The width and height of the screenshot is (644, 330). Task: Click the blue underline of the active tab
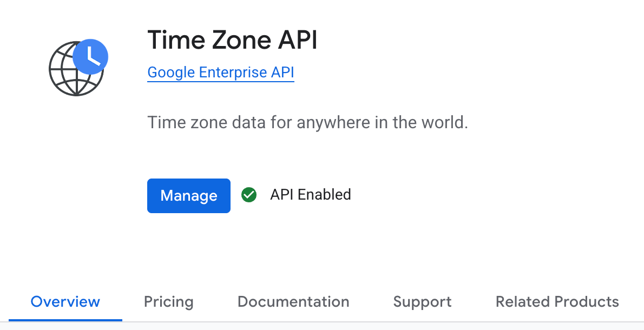point(65,319)
